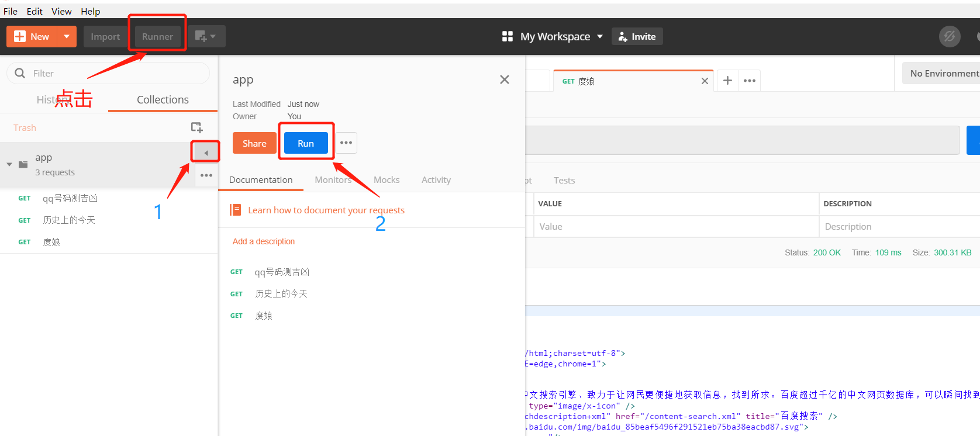Screen dimensions: 980x436
Task: Switch to the Monitors tab
Action: [333, 179]
